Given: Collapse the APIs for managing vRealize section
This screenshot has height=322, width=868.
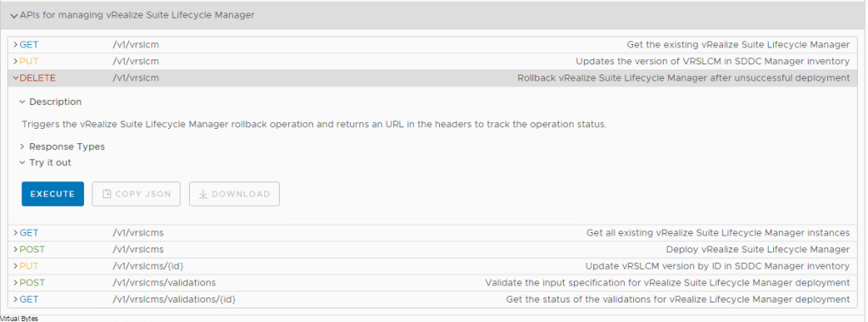Looking at the screenshot, I should [x=14, y=15].
